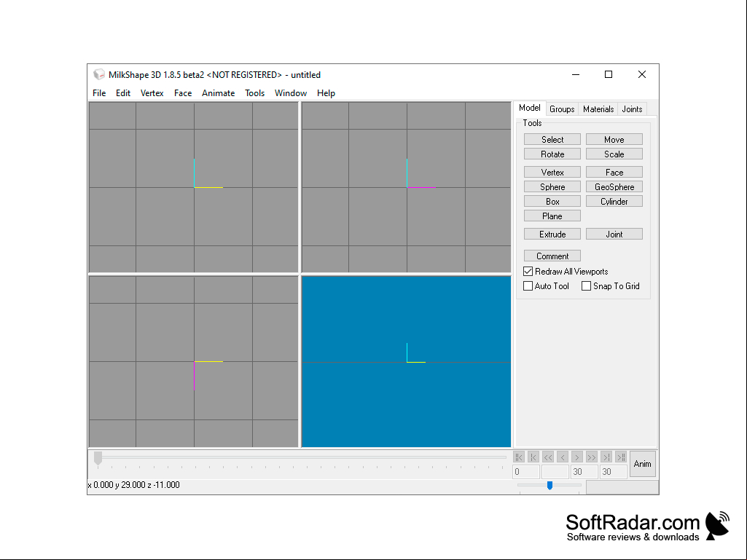This screenshot has height=560, width=747.
Task: Switch to the Joints tab
Action: (632, 109)
